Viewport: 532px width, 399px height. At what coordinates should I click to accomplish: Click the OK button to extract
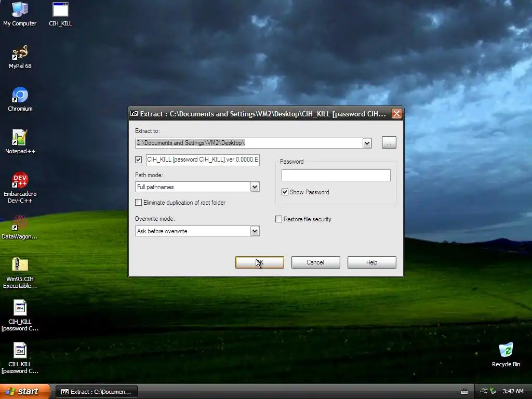pyautogui.click(x=260, y=262)
